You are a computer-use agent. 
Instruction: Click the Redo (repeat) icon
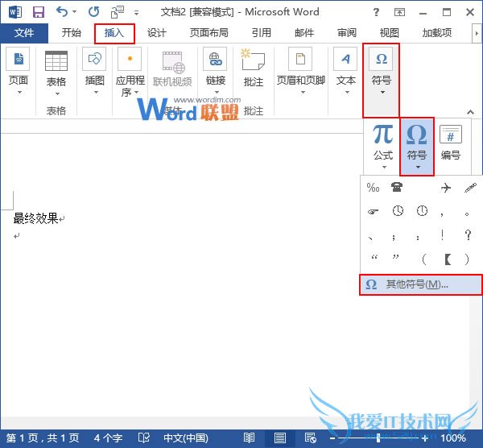[x=93, y=12]
